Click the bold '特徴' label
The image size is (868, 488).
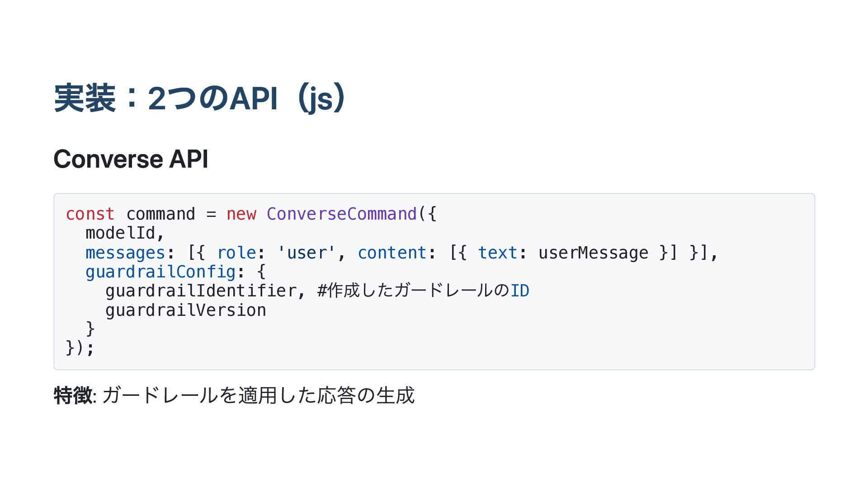pos(73,395)
